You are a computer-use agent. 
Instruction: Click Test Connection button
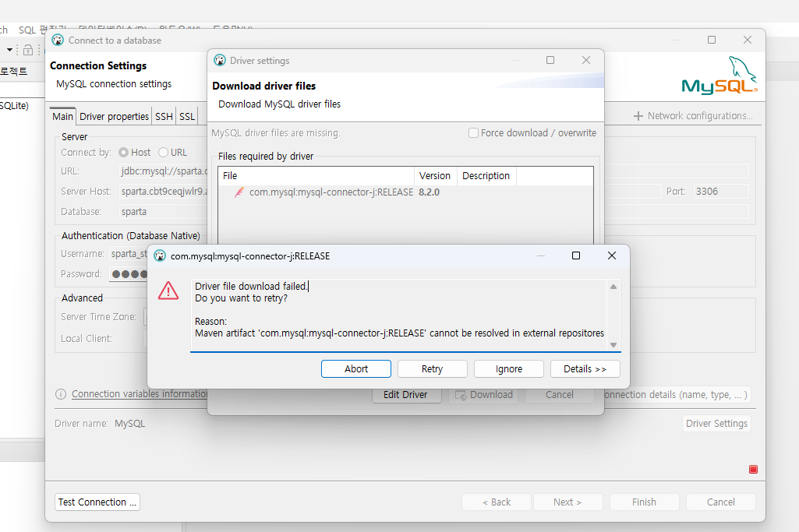click(x=97, y=502)
